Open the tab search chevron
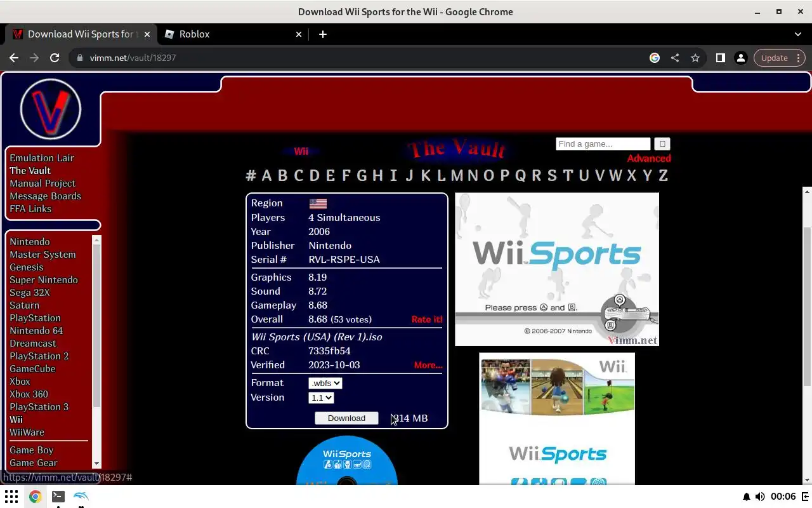This screenshot has height=508, width=812. click(x=798, y=34)
